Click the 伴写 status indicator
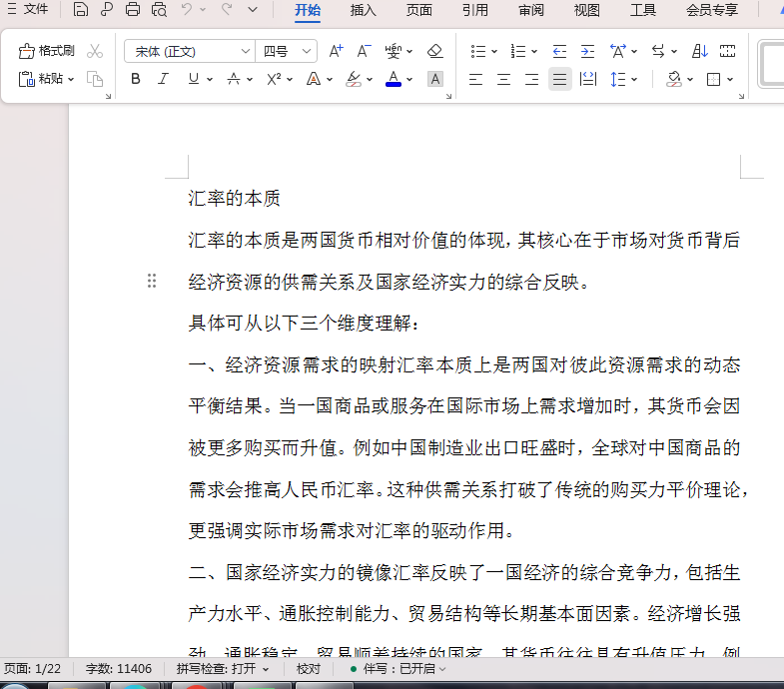 (398, 668)
